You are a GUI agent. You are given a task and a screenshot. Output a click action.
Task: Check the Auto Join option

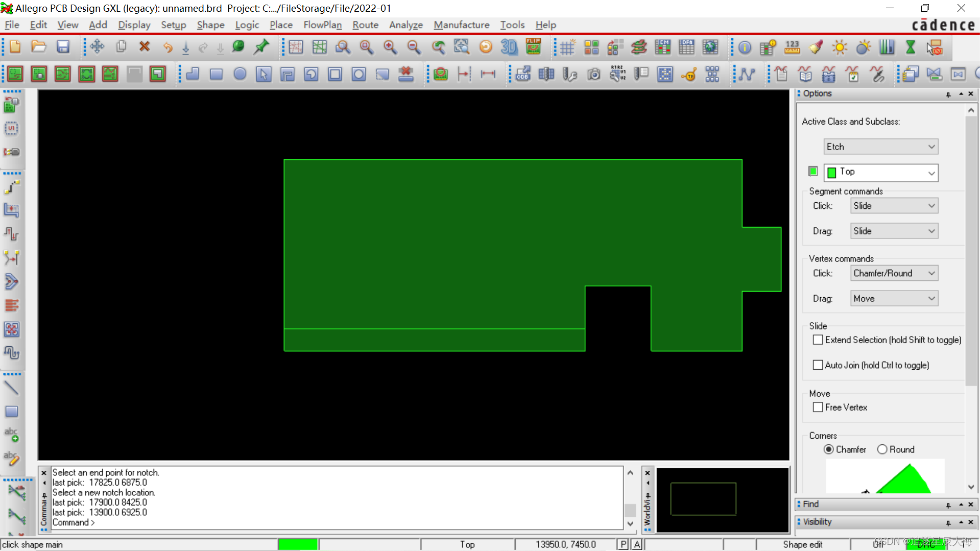[818, 365]
